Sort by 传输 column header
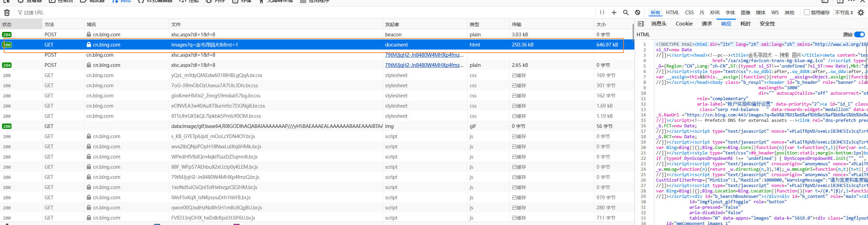The width and height of the screenshot is (868, 225). point(552,24)
